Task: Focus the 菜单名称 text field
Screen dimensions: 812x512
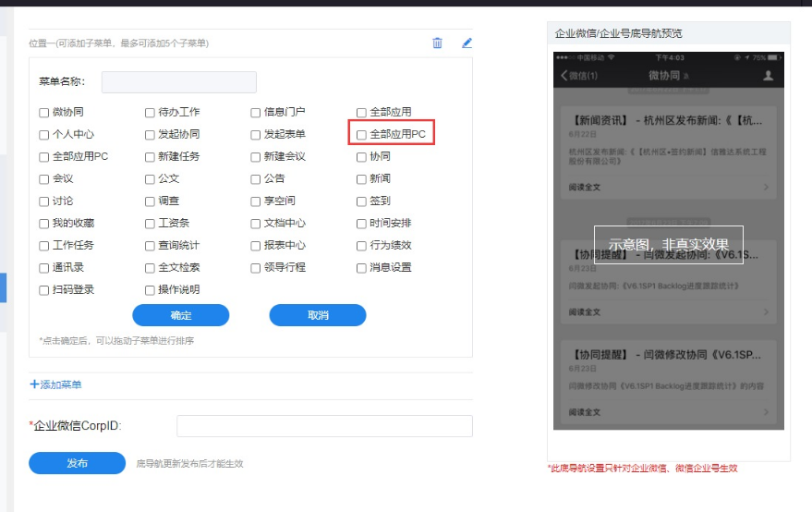Action: tap(178, 82)
